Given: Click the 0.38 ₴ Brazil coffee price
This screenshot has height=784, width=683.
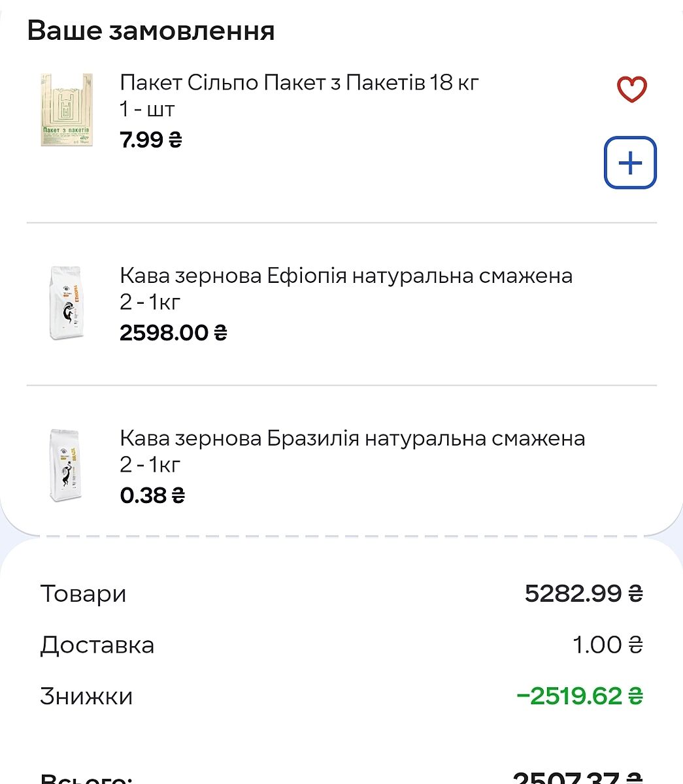Looking at the screenshot, I should pyautogui.click(x=152, y=495).
